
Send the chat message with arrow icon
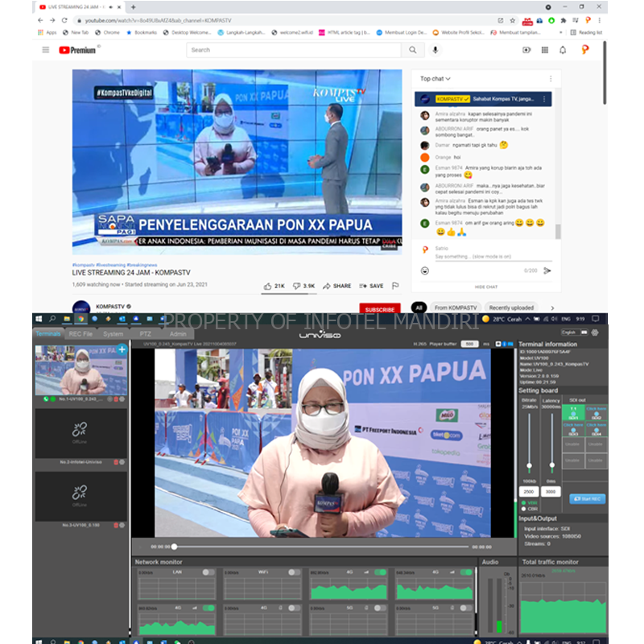coord(547,270)
